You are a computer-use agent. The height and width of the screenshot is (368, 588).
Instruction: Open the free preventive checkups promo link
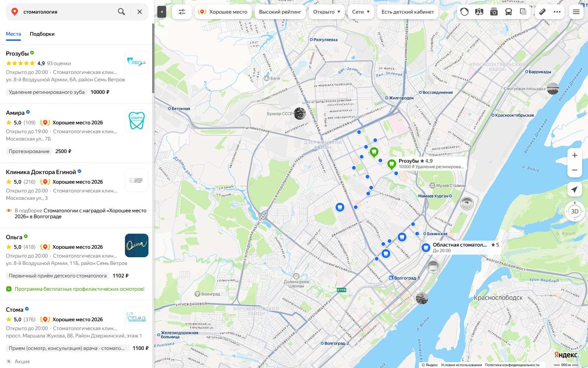79,289
